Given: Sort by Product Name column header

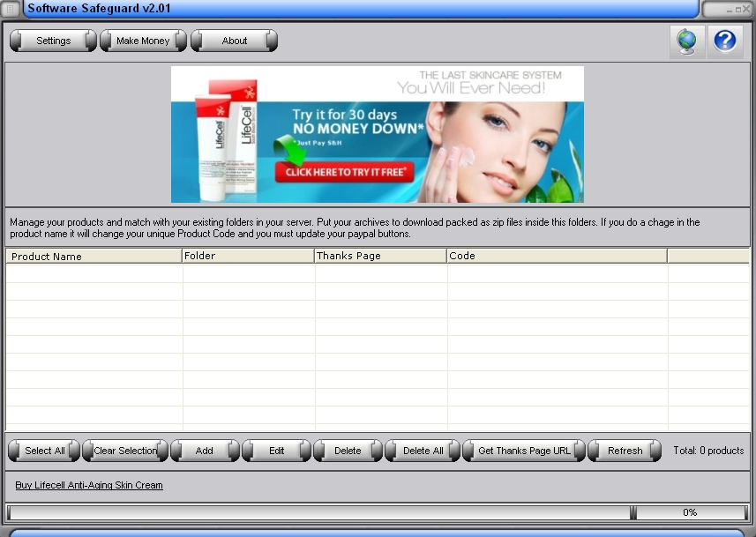Looking at the screenshot, I should [94, 256].
